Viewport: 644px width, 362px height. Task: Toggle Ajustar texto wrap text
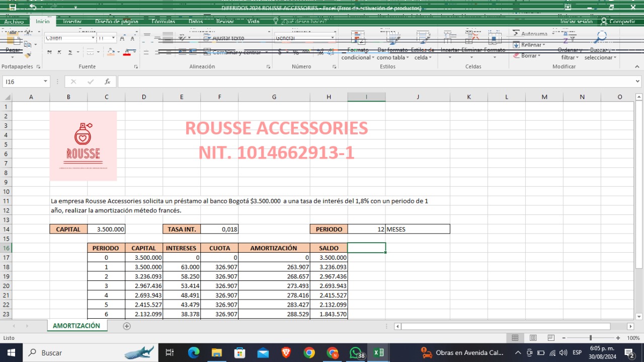[x=224, y=38]
